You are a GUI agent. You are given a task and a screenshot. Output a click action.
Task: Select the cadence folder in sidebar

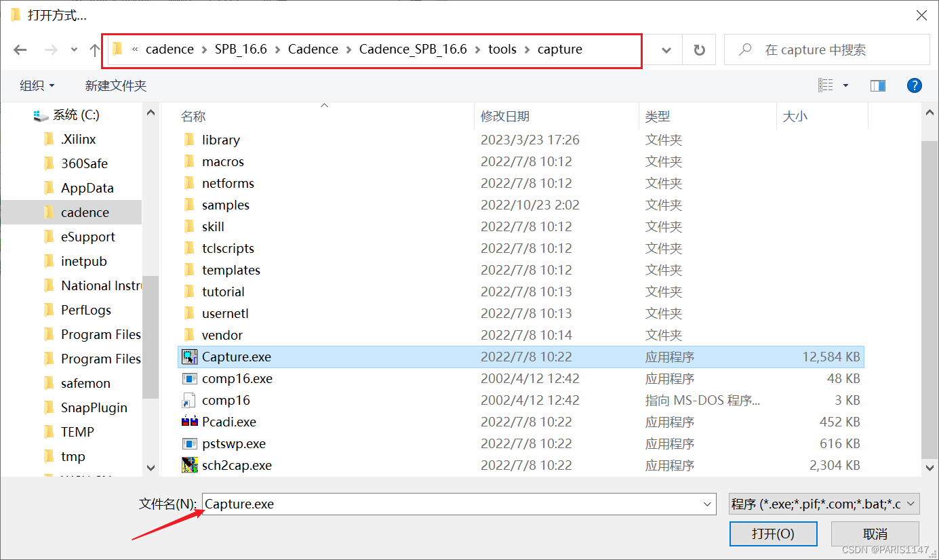[85, 212]
